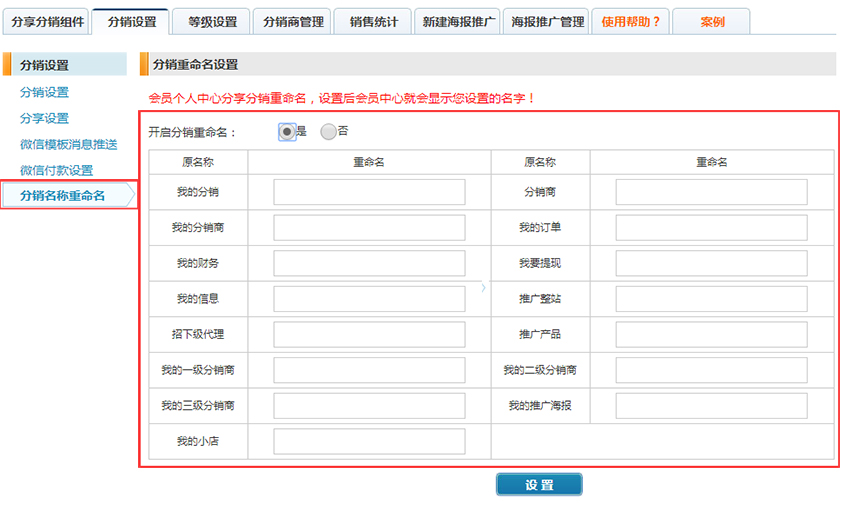
Task: Open the 销售统计 tab
Action: 373,22
